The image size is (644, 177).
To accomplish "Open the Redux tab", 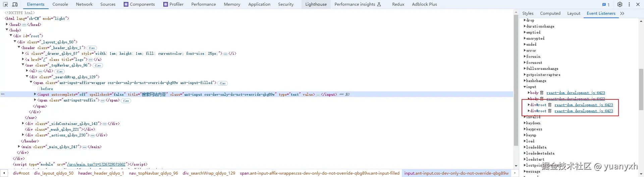I will point(398,4).
